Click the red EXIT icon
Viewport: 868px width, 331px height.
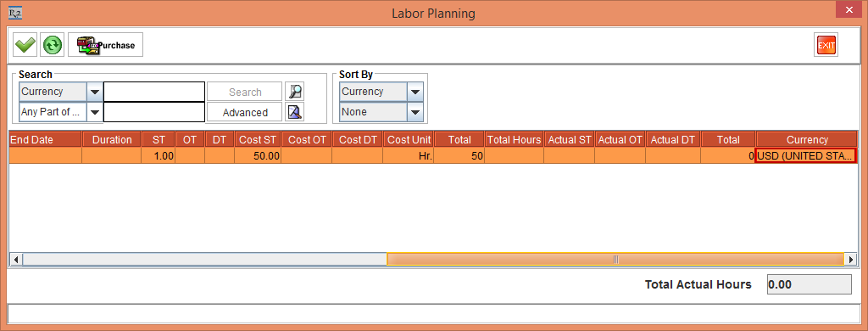click(x=826, y=45)
